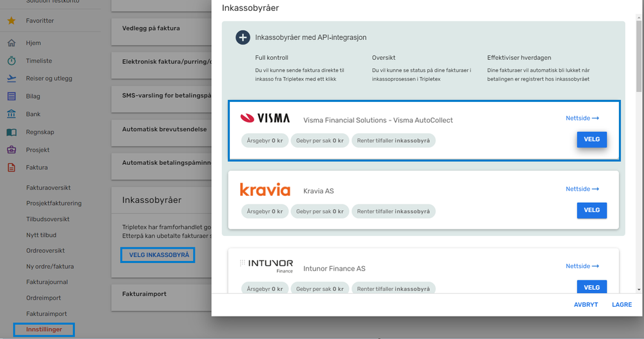
Task: Click the Kravia logo
Action: point(265,189)
